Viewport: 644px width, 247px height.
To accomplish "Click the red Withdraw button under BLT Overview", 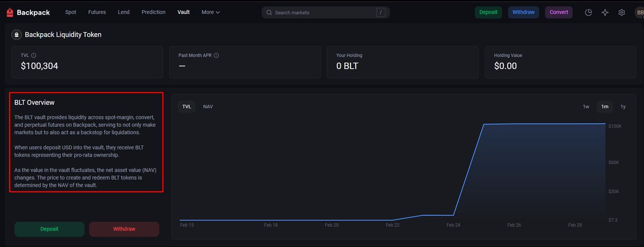I will (x=124, y=229).
